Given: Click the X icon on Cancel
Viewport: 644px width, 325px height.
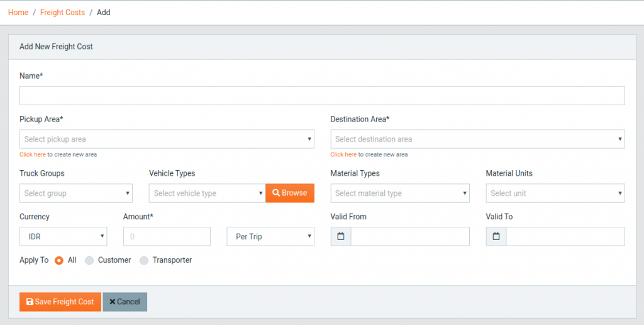Looking at the screenshot, I should pyautogui.click(x=112, y=302).
